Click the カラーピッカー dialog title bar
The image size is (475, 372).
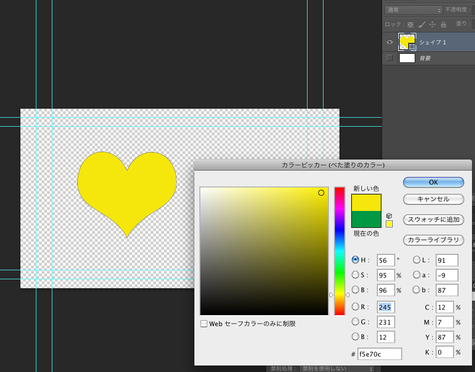333,165
